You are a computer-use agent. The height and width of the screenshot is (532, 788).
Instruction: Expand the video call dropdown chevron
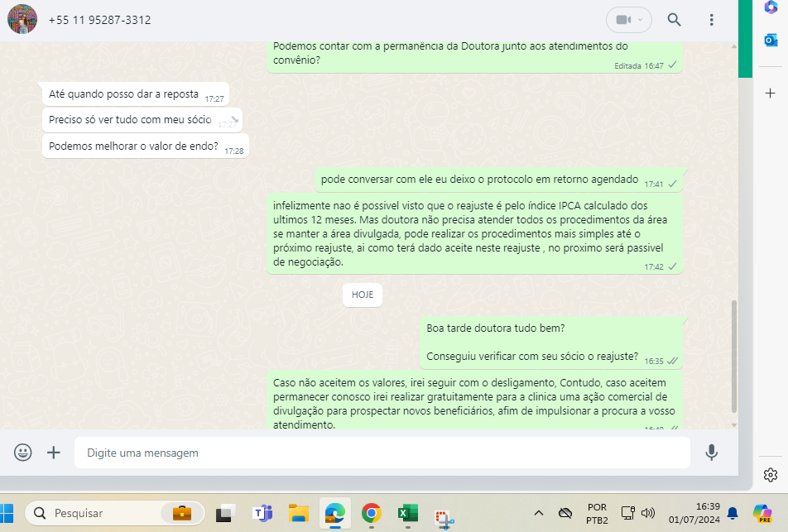641,20
